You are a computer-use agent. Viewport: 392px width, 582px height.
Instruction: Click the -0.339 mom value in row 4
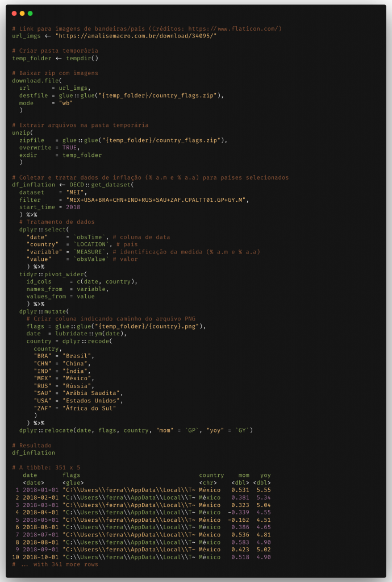pos(239,512)
